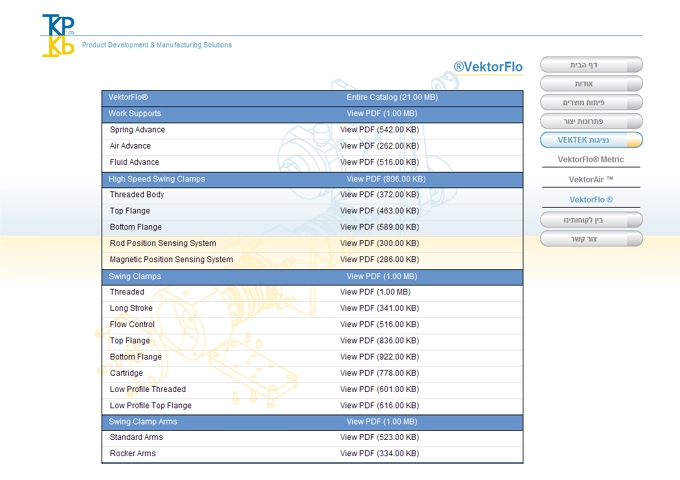The height and width of the screenshot is (480, 680).
Task: Open Top Flange PDF (463.00 KB)
Action: [379, 211]
